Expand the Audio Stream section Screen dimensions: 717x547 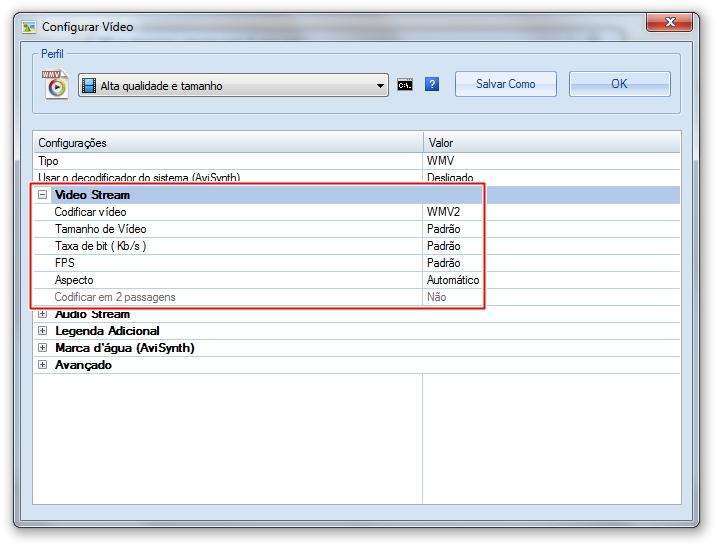tap(42, 314)
